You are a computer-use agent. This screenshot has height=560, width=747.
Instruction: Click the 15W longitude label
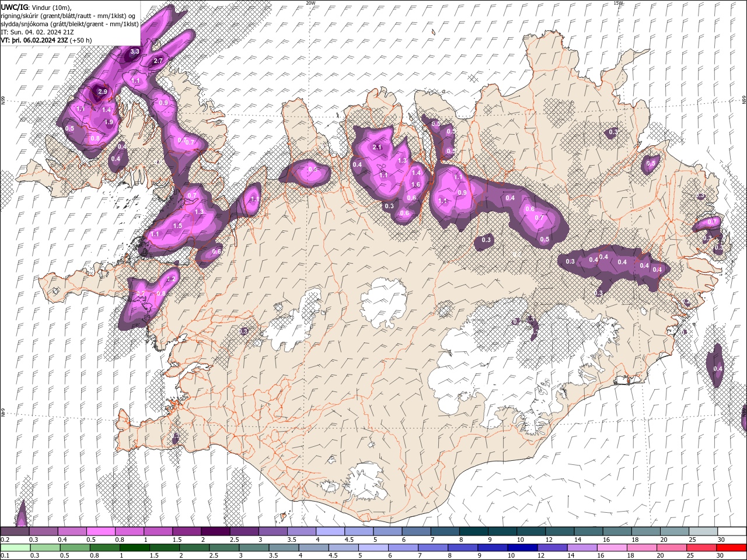(619, 3)
